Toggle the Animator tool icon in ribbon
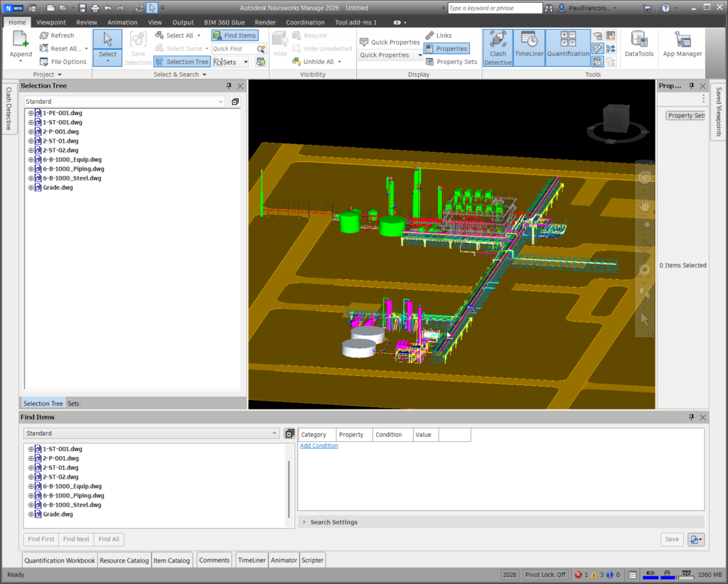This screenshot has height=584, width=728. pos(597,48)
